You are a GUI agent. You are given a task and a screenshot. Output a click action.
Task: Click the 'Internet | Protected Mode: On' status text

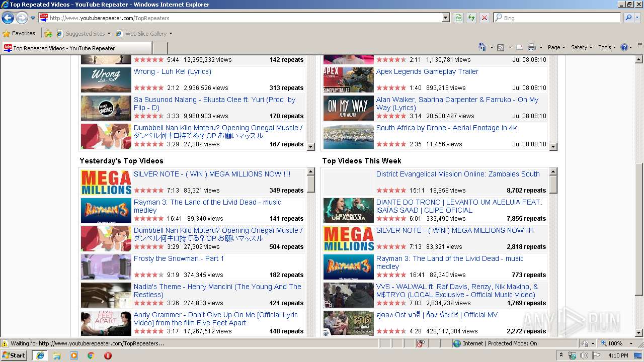(x=500, y=343)
